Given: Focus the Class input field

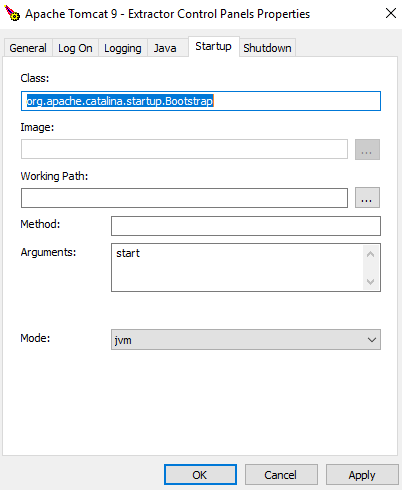Looking at the screenshot, I should click(201, 101).
